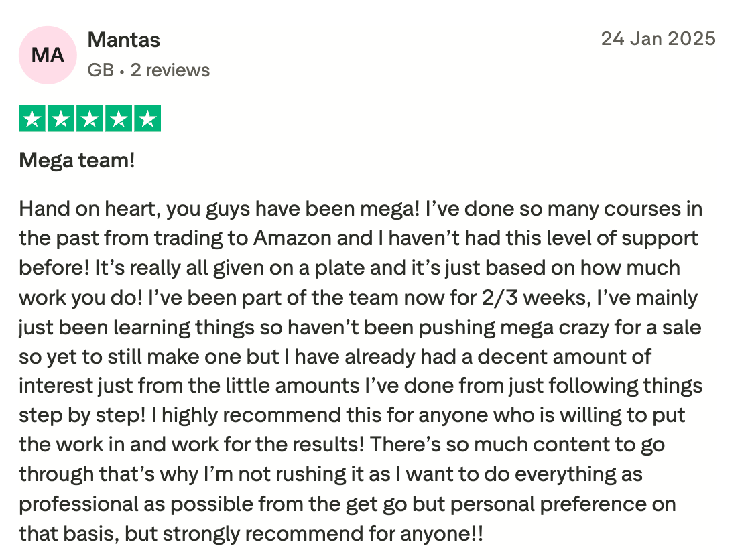The image size is (748, 560).
Task: Click the fourth green rating star
Action: point(119,119)
